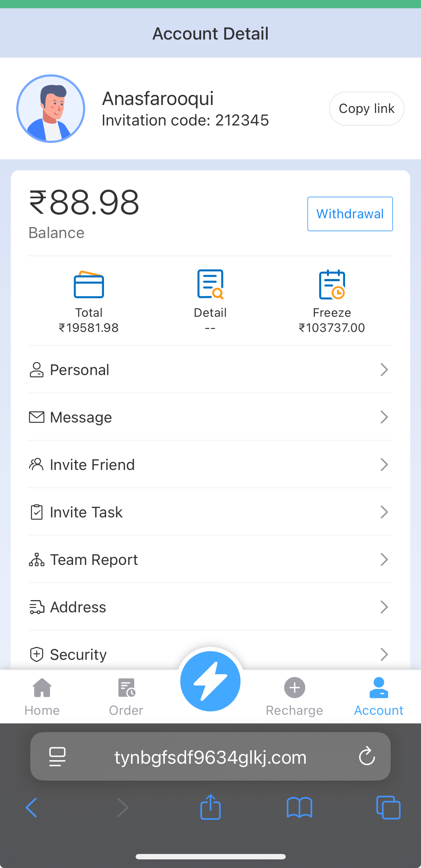Tap the user profile avatar
This screenshot has width=421, height=868.
pos(51,109)
